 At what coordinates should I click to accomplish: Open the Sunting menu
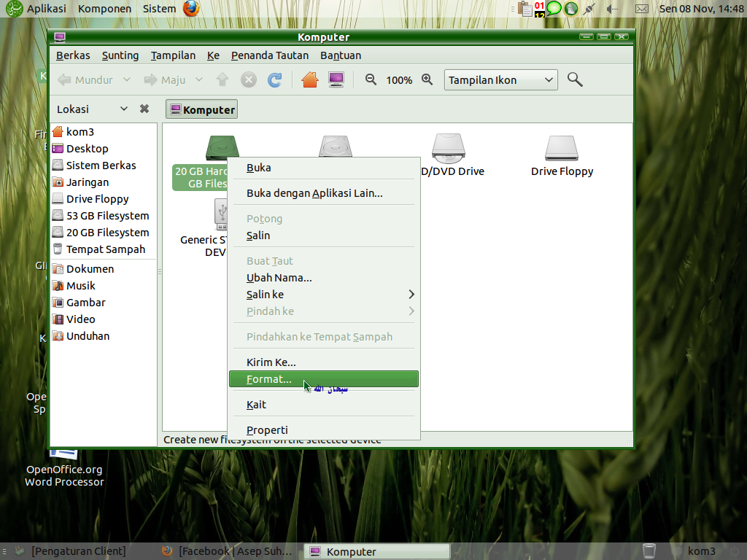pos(120,55)
